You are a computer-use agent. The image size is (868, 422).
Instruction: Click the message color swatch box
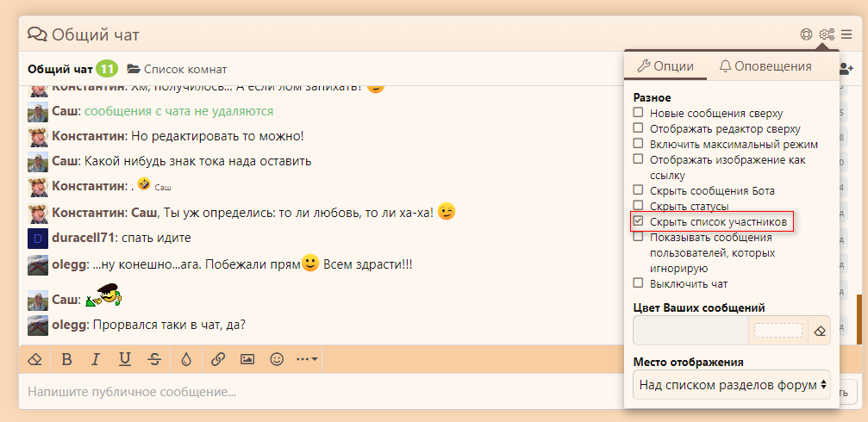pos(777,330)
